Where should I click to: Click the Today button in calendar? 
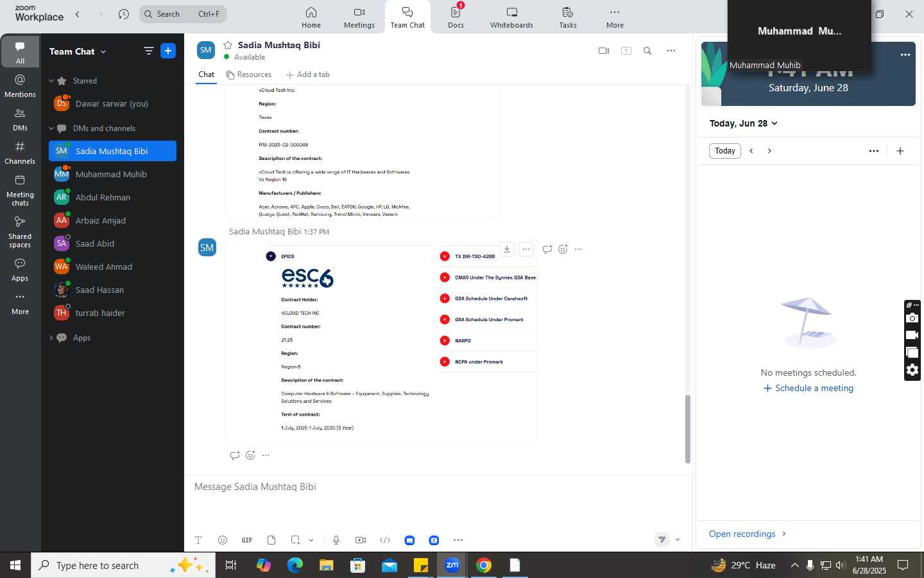tap(725, 151)
